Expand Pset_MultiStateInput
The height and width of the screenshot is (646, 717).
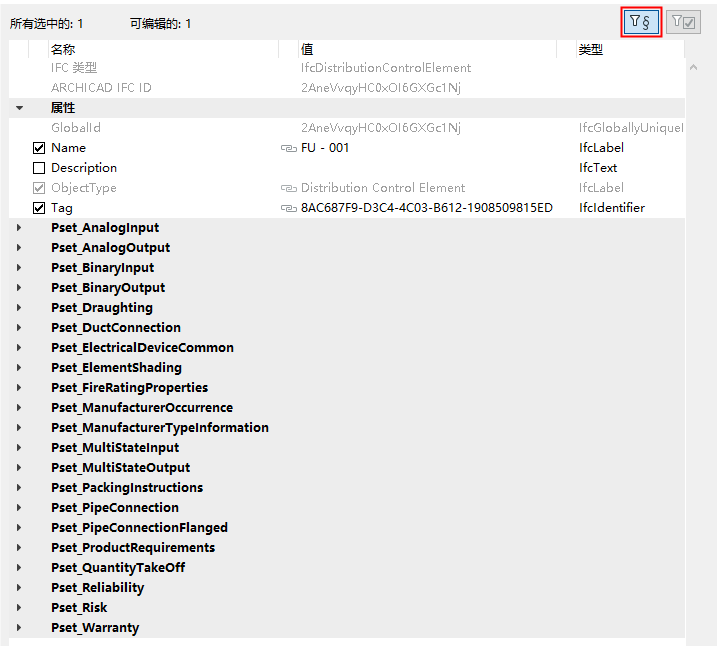[19, 448]
